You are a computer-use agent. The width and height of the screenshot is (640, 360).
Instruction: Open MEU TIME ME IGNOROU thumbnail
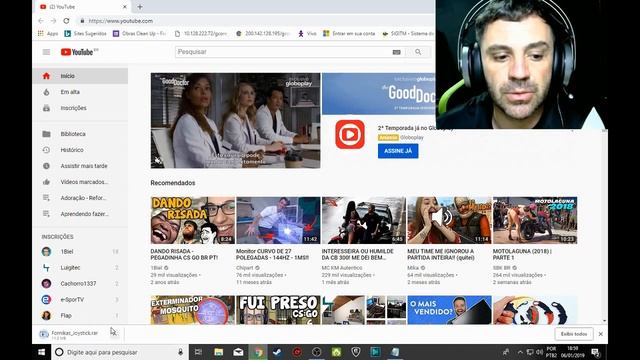click(449, 220)
